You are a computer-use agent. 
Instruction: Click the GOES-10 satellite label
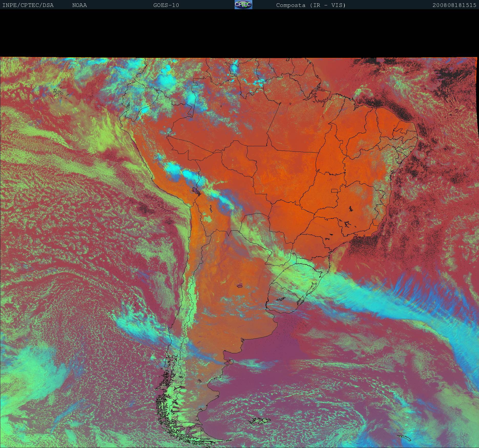[x=166, y=5]
